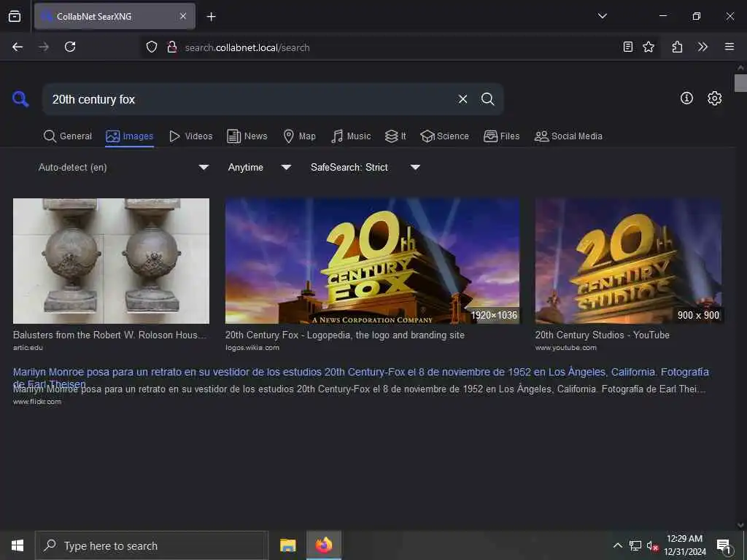Open the Balusters image thumbnail
This screenshot has height=560, width=747.
coord(111,261)
